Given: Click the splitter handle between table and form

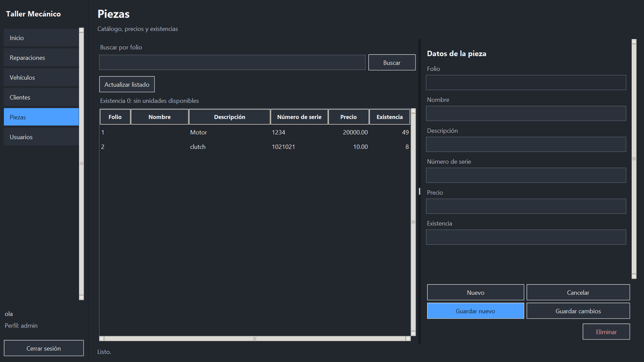Looking at the screenshot, I should tap(419, 191).
